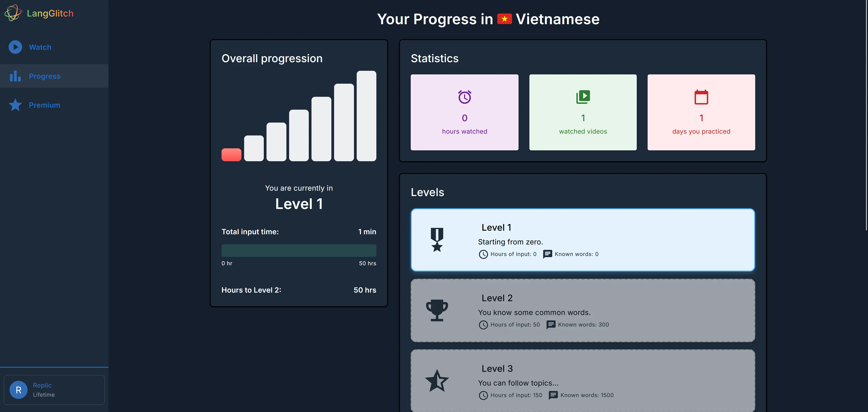Click the Progress bar-chart icon

(15, 76)
